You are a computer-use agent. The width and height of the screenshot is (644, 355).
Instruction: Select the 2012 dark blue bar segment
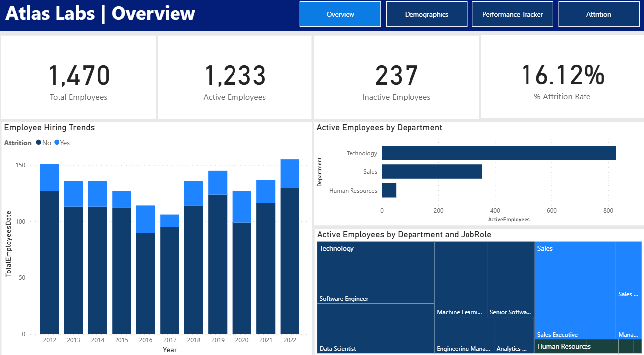pyautogui.click(x=50, y=262)
